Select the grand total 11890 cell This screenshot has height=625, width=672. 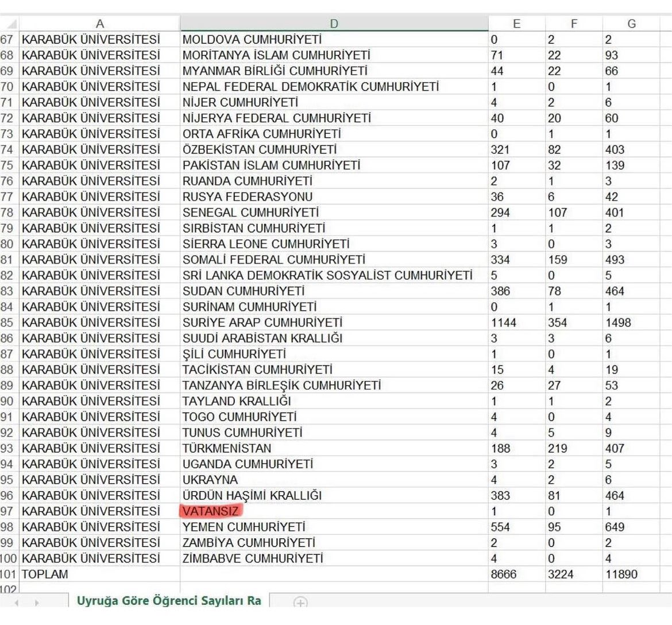(x=623, y=574)
